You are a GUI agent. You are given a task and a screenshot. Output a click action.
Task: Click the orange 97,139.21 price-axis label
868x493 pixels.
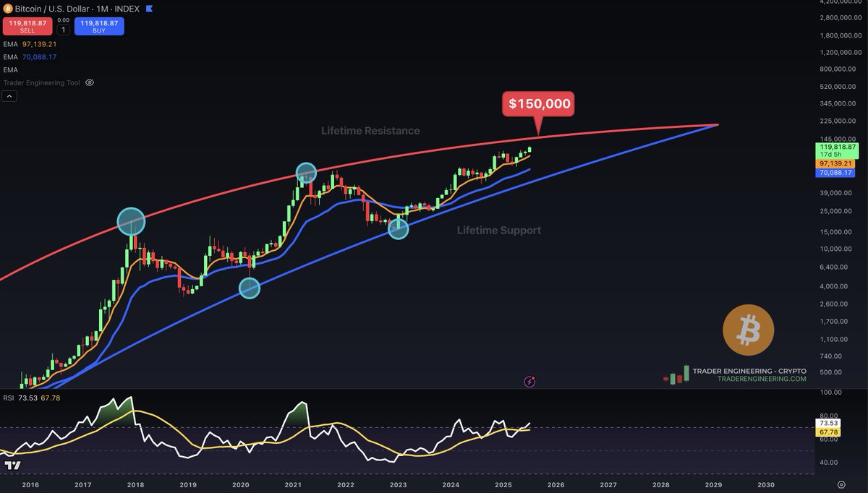[837, 164]
